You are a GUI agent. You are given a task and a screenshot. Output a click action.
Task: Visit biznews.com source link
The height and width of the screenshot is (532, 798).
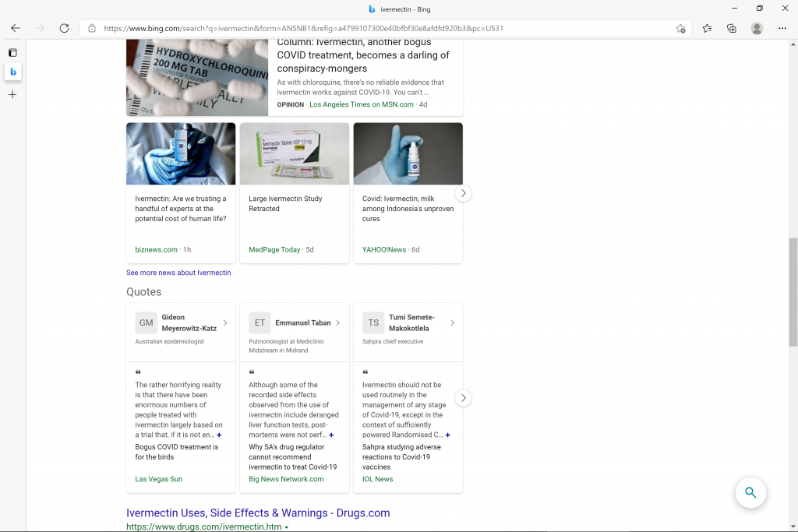coord(156,250)
